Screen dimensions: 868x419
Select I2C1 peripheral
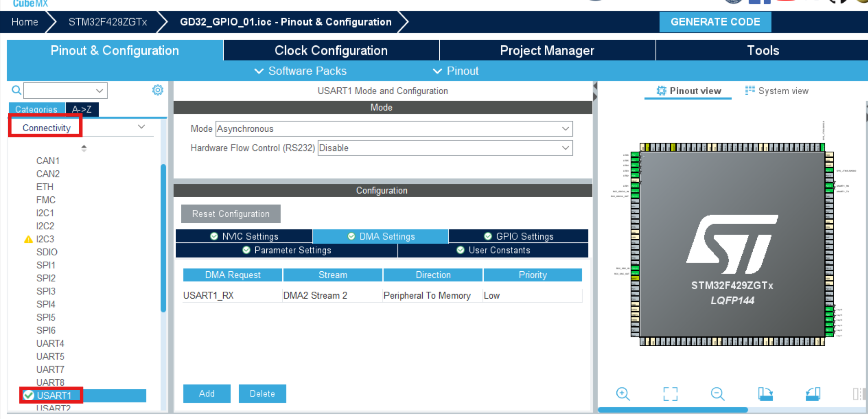45,213
